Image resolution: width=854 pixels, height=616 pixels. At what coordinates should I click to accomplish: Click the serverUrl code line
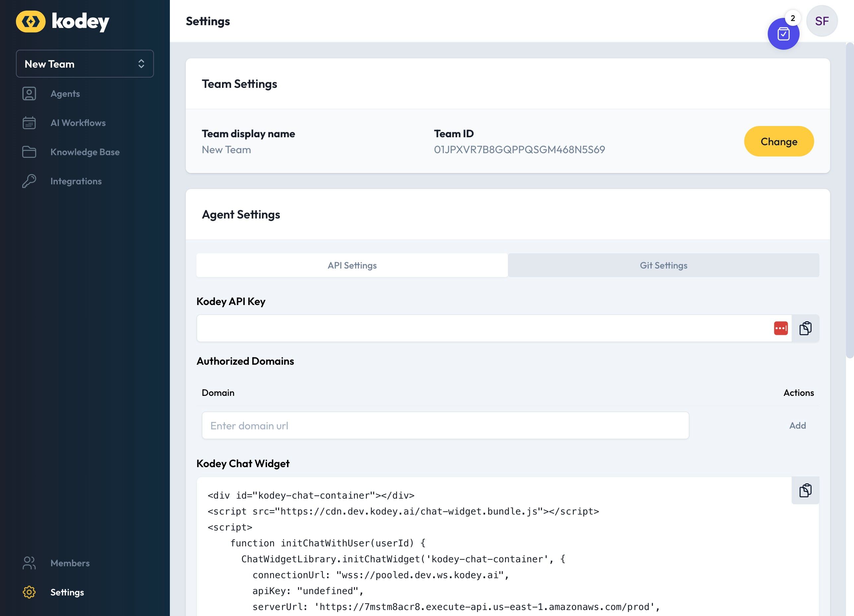[x=457, y=607]
